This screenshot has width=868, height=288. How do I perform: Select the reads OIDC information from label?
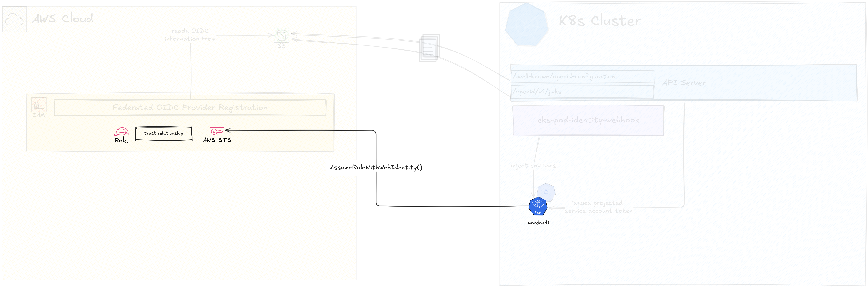(190, 35)
